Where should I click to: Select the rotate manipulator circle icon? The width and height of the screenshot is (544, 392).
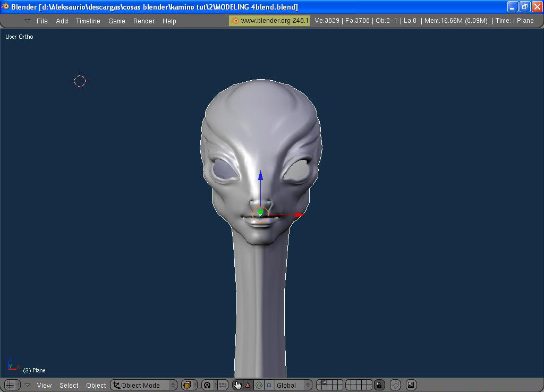[259, 385]
